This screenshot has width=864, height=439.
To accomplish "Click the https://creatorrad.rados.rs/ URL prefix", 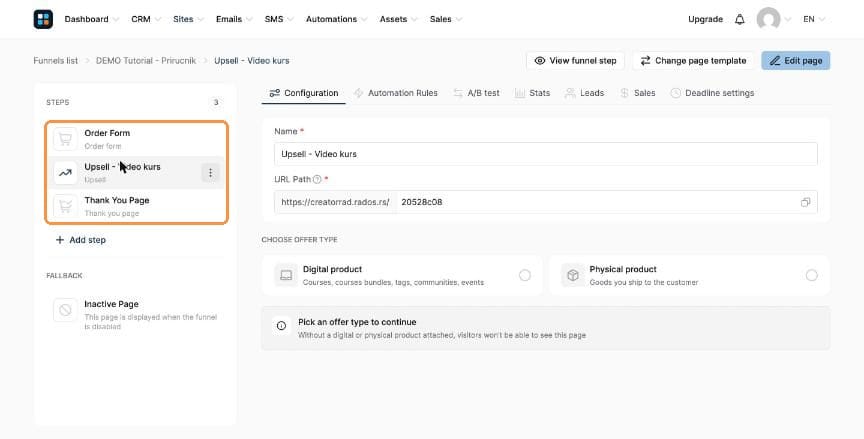I will (x=335, y=202).
